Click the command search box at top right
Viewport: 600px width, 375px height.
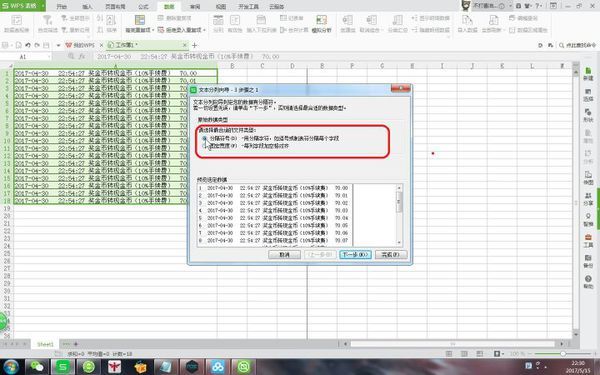coord(578,45)
